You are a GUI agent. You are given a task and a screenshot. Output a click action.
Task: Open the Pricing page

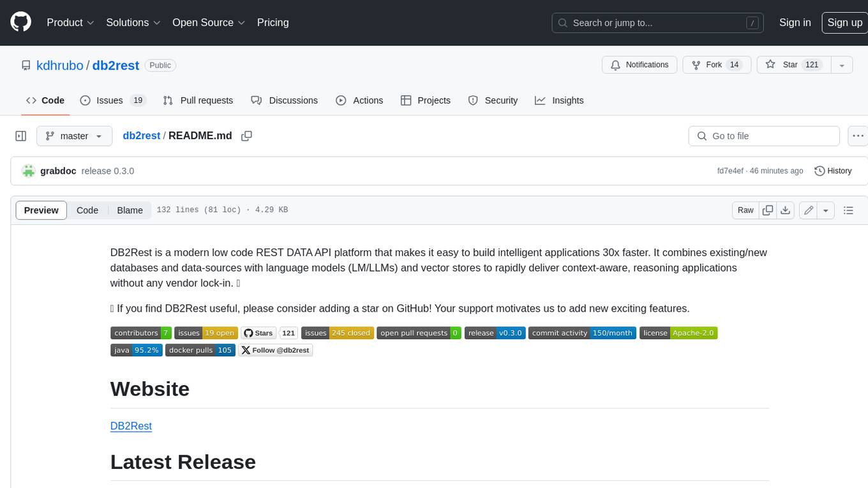(x=273, y=22)
